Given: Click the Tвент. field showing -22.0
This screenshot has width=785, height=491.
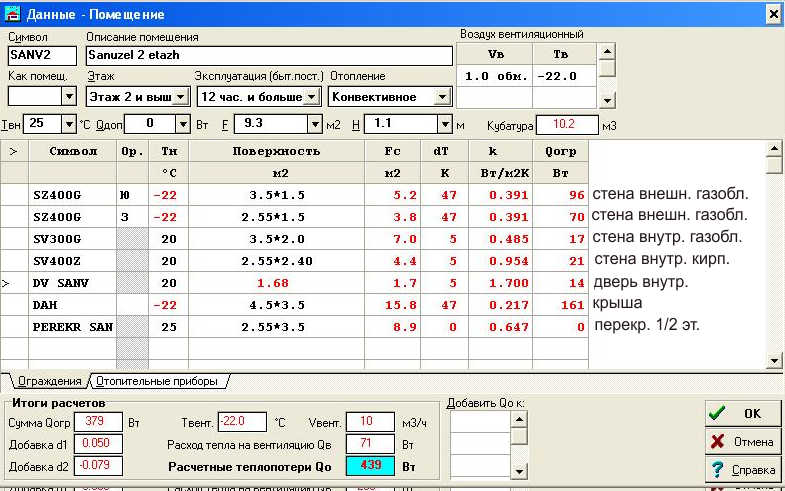Looking at the screenshot, I should pyautogui.click(x=242, y=421).
